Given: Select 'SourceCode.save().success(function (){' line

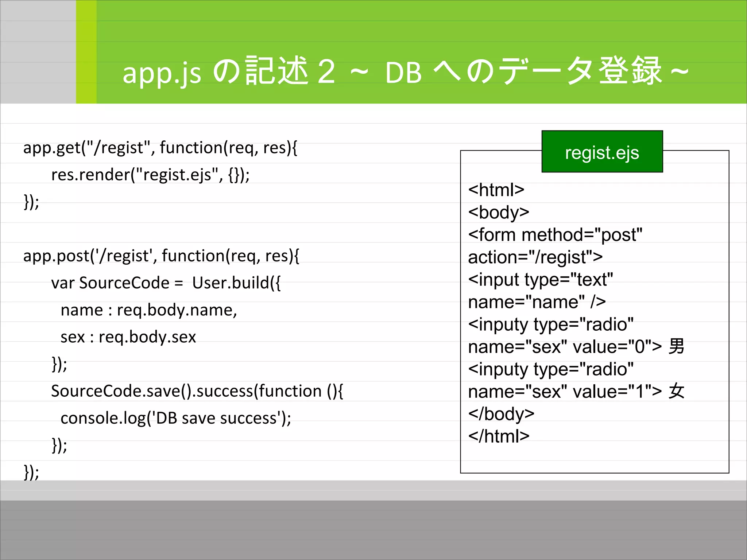Looking at the screenshot, I should 197,391.
